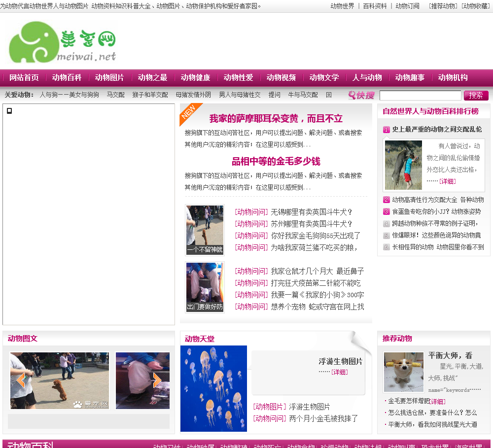The image size is (493, 448).
Task: Select 人与动物 in the navigation bar
Action: pyautogui.click(x=367, y=78)
